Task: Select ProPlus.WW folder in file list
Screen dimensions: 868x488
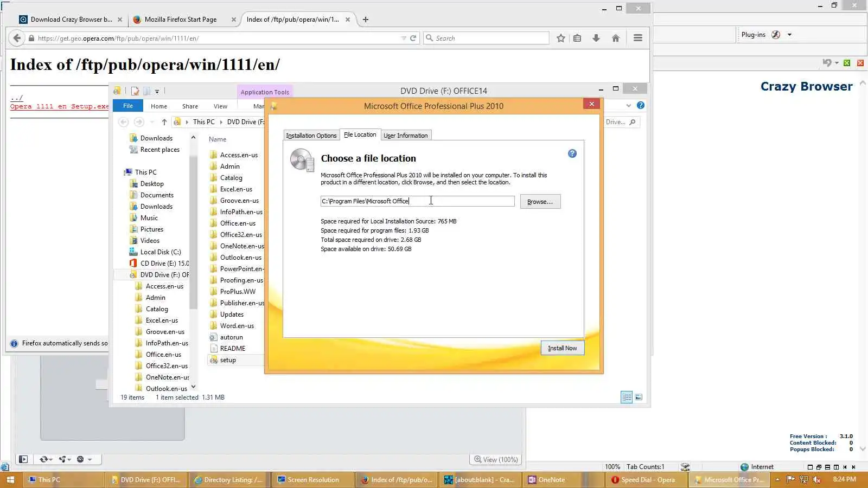Action: tap(238, 292)
